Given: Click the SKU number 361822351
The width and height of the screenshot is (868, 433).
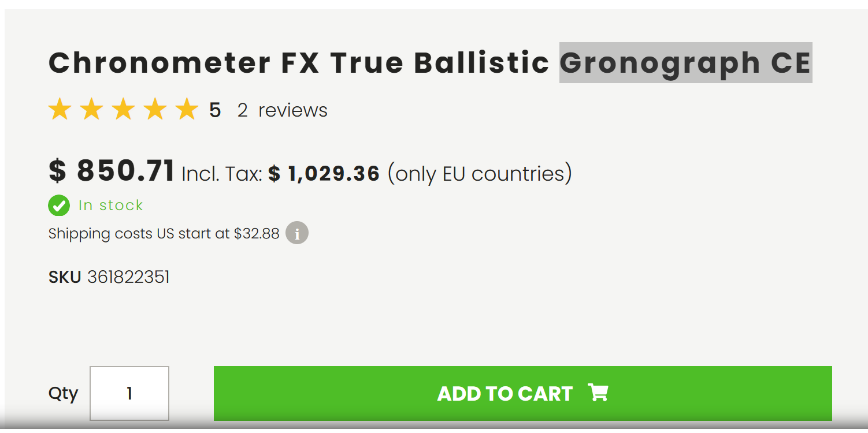Looking at the screenshot, I should tap(128, 277).
